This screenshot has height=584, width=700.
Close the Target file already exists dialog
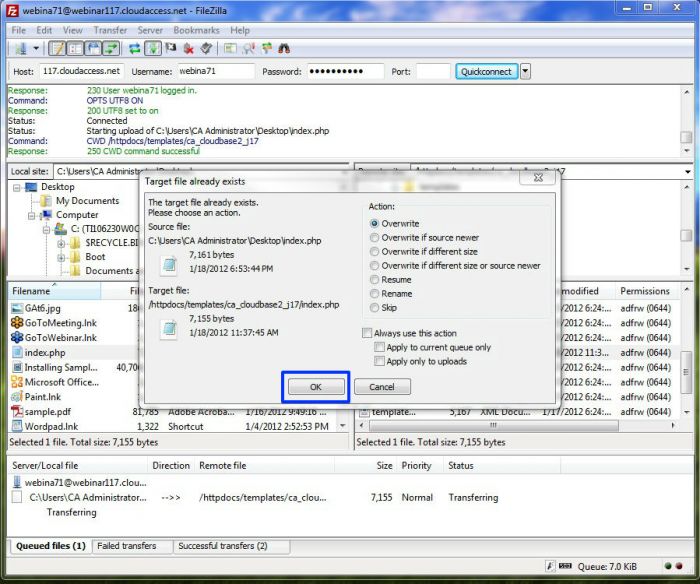click(x=538, y=177)
